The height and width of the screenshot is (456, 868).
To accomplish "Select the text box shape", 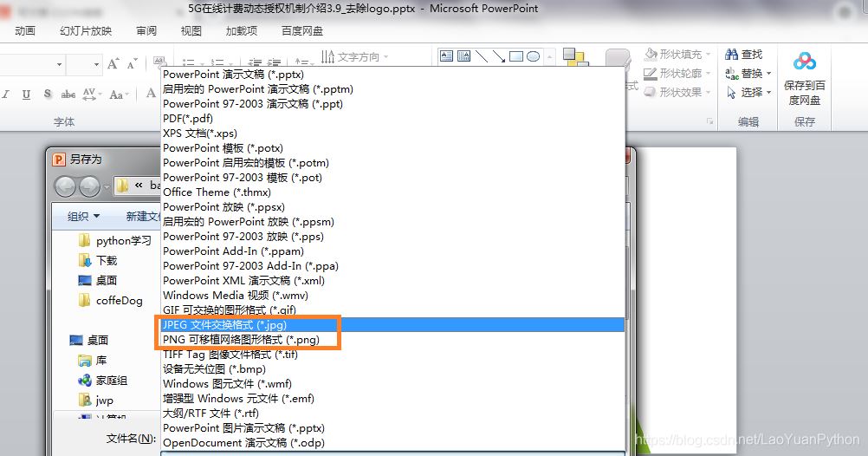I will pyautogui.click(x=446, y=56).
